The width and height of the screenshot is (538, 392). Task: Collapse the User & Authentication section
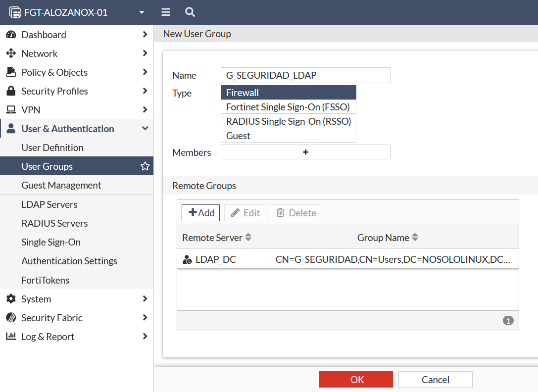click(145, 129)
